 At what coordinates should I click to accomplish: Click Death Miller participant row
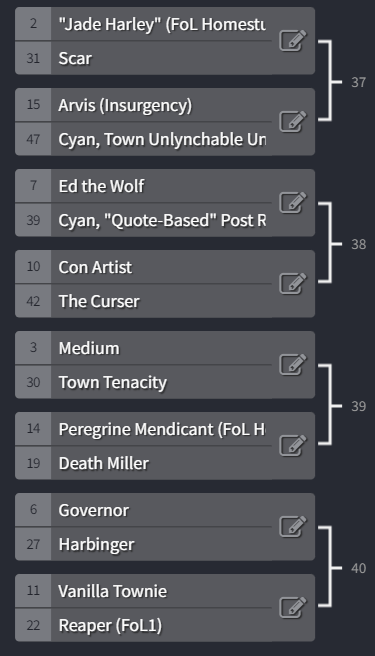click(165, 463)
